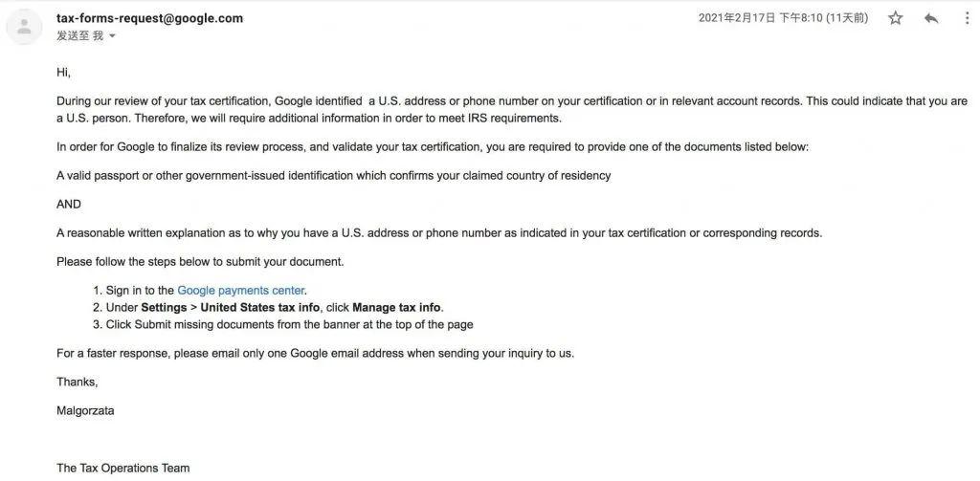Viewport: 980px width, 481px height.
Task: Click The Tax Operations Team line
Action: click(x=123, y=468)
